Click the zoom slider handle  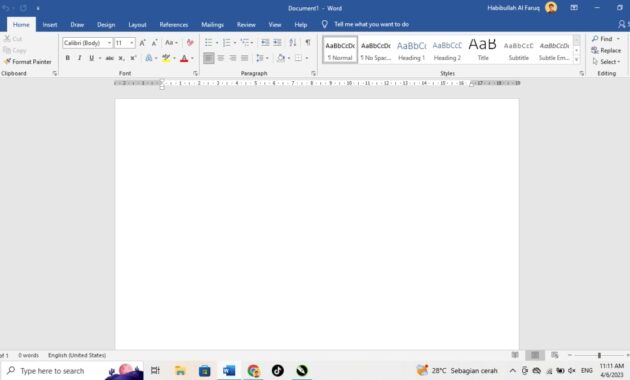(x=599, y=355)
